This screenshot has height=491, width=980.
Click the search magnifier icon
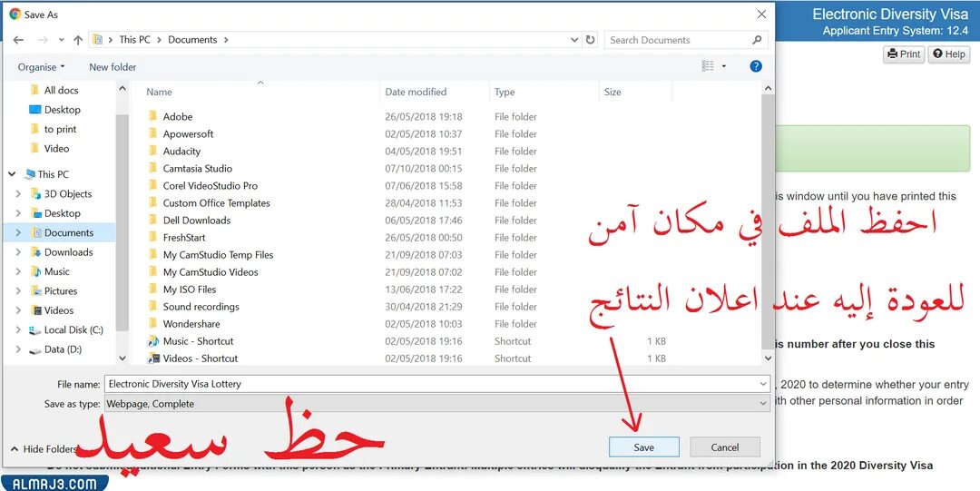point(757,39)
